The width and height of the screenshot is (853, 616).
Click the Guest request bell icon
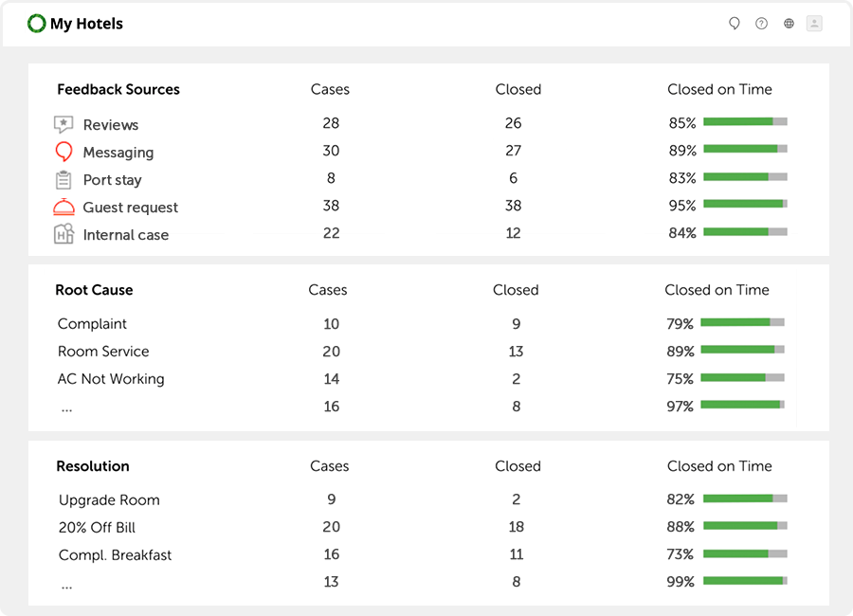click(64, 207)
